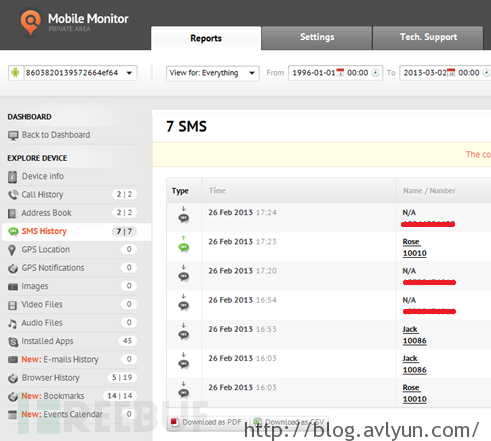The width and height of the screenshot is (491, 441).
Task: Click the Device info phone icon
Action: pos(12,177)
